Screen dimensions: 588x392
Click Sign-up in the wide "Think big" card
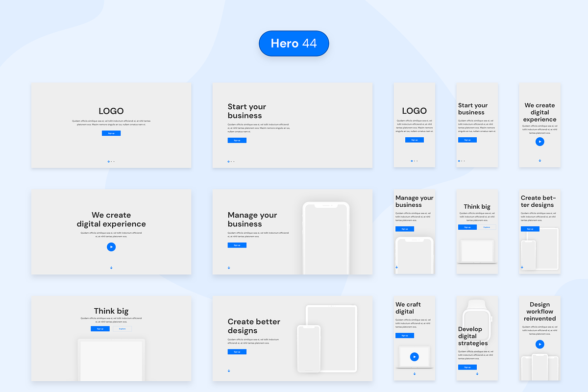pyautogui.click(x=100, y=329)
